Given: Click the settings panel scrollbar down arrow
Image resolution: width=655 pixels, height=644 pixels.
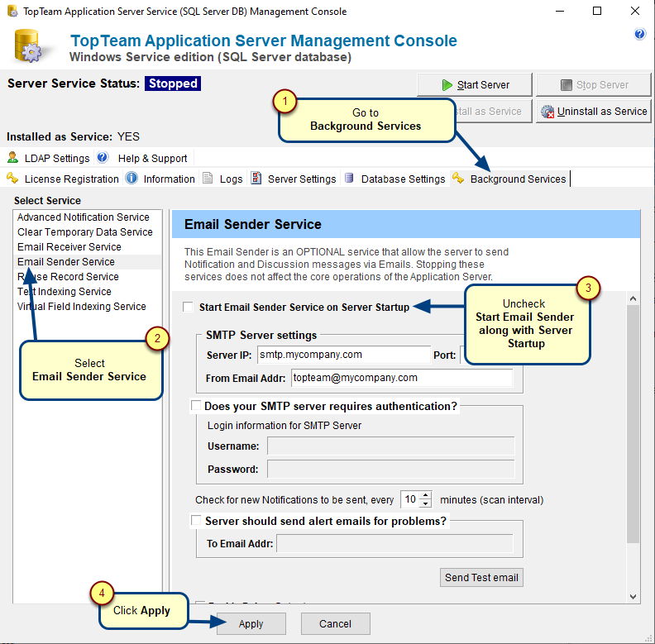Looking at the screenshot, I should [633, 597].
